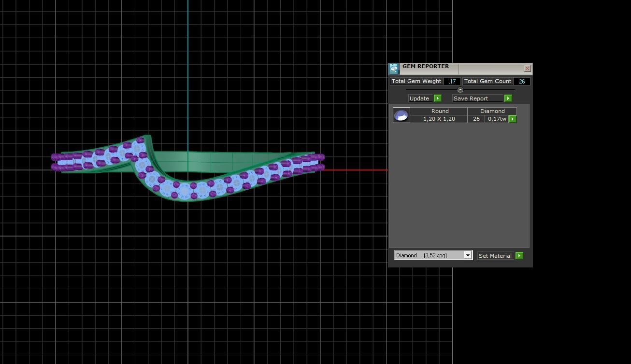Click the Total Gem Count label

tap(488, 81)
